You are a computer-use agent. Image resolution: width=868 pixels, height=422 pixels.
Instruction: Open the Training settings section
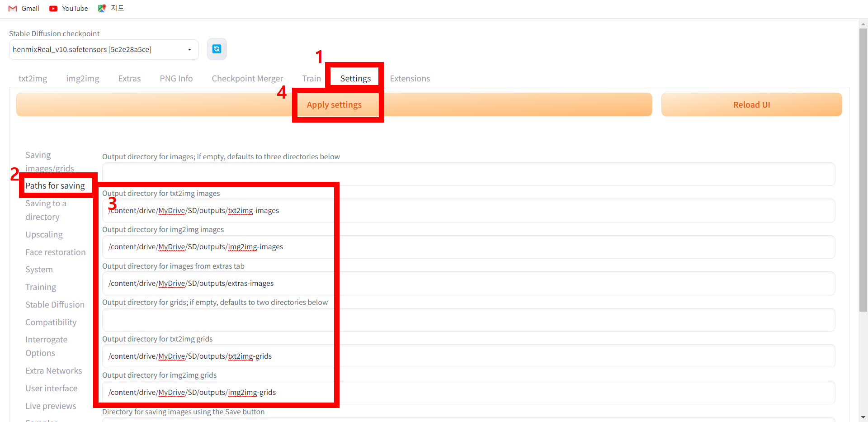(x=41, y=287)
